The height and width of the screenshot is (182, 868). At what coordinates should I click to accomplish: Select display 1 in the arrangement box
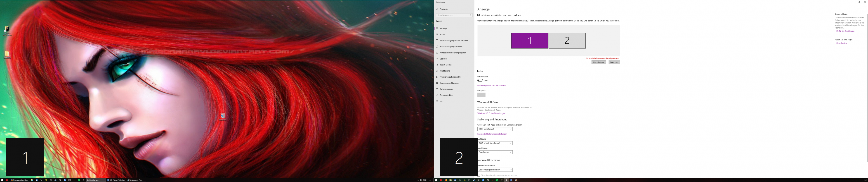pyautogui.click(x=530, y=41)
